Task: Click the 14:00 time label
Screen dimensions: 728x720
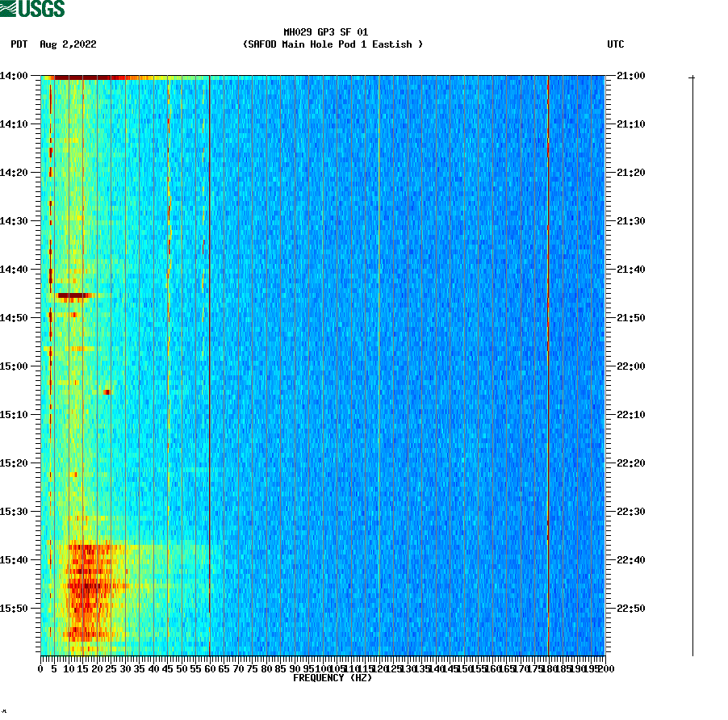Action: [15, 74]
